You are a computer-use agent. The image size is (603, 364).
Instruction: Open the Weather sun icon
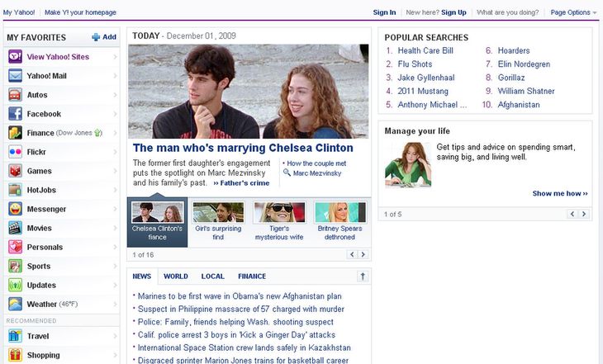15,304
